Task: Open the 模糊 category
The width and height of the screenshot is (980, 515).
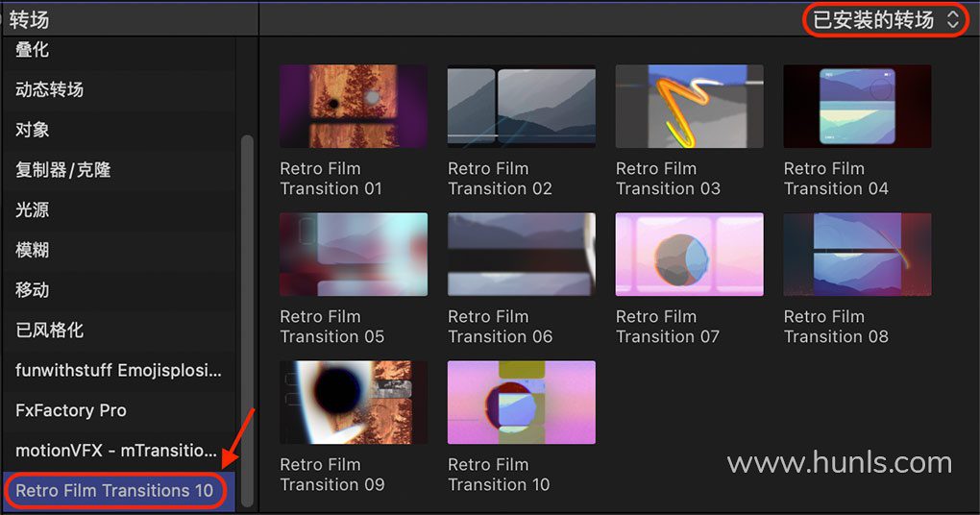Action: coord(33,250)
